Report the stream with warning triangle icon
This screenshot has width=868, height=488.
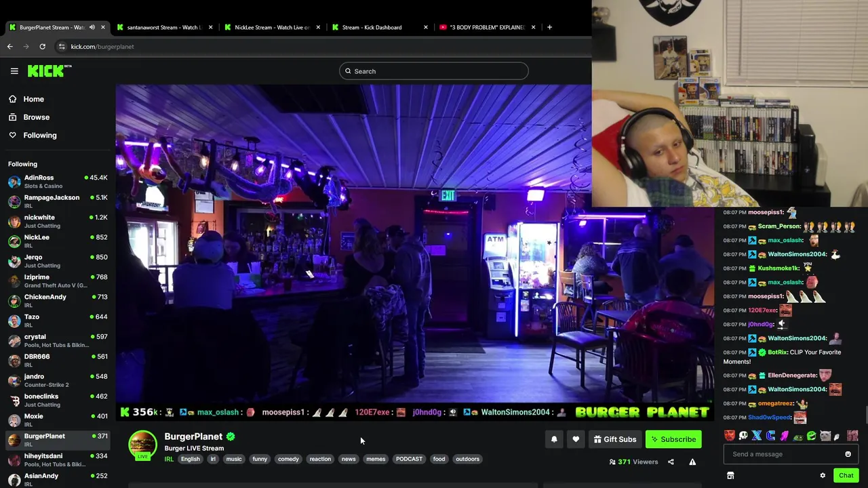(692, 462)
